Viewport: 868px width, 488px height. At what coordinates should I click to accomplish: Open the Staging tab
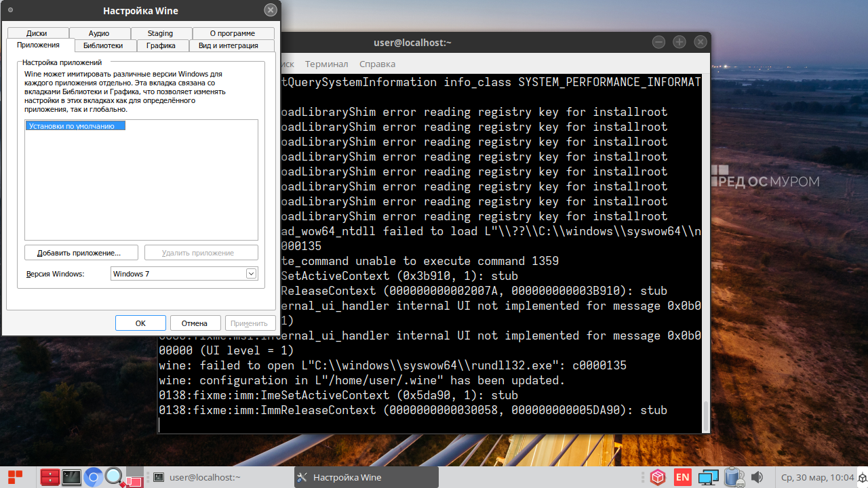[x=161, y=33]
